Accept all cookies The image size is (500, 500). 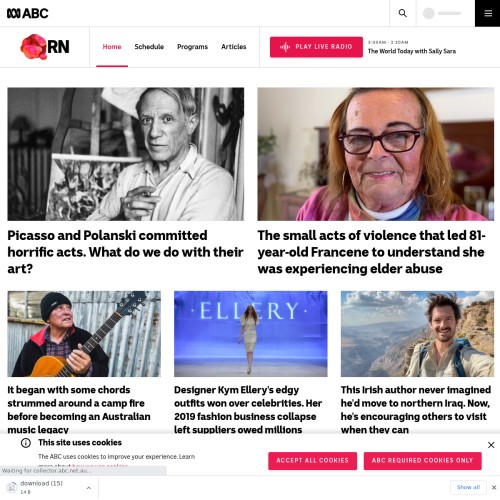pos(312,461)
